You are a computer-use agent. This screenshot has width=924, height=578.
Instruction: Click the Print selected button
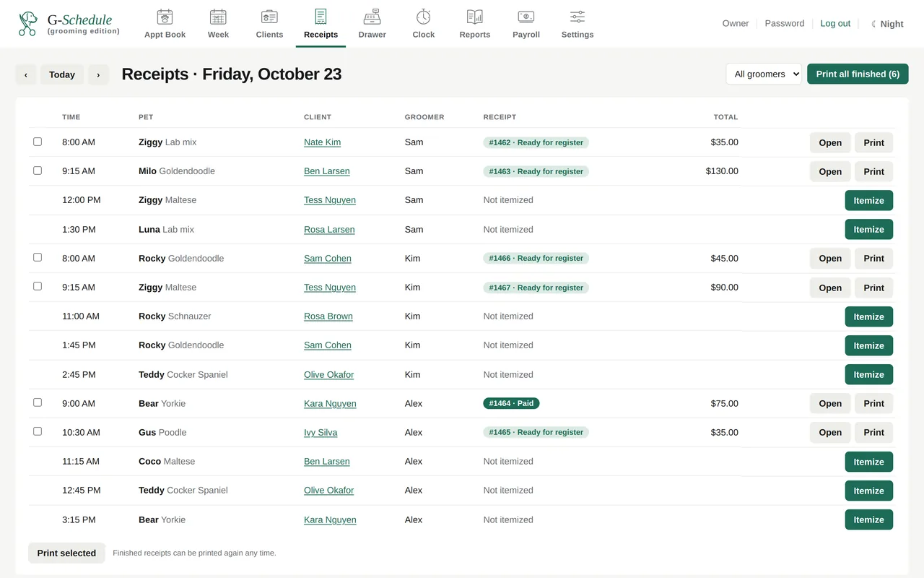[66, 553]
